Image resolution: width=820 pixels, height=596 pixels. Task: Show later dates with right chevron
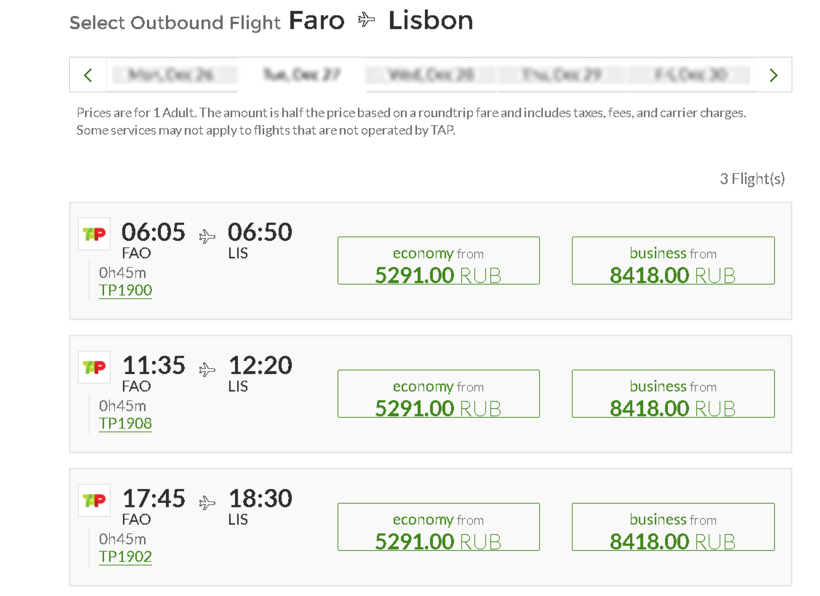point(773,75)
